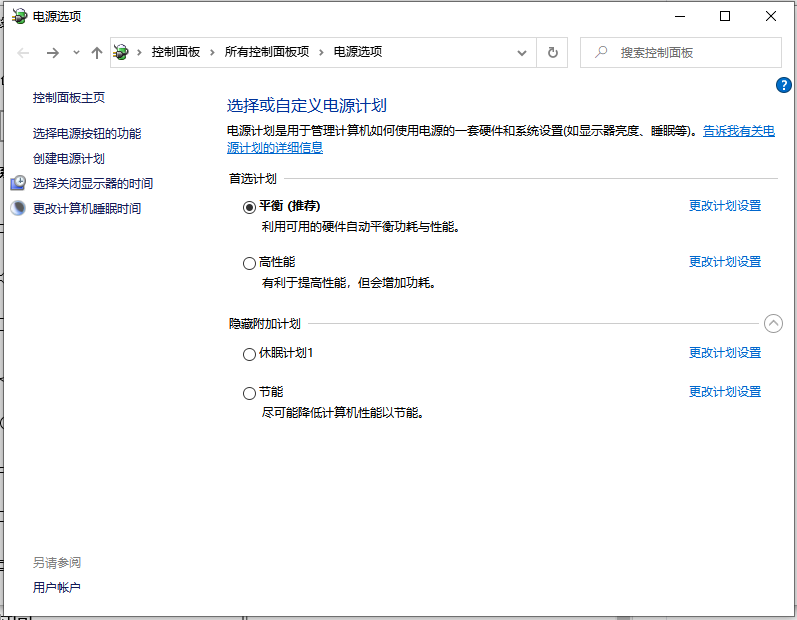Click the search magnifier icon
This screenshot has width=797, height=620.
[x=600, y=53]
